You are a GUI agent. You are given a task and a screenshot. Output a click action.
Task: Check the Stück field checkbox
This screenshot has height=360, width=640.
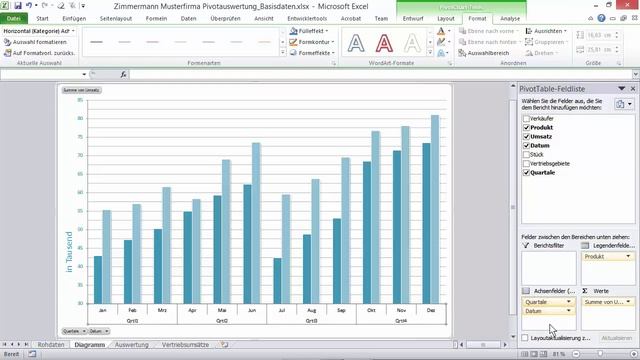[526, 155]
